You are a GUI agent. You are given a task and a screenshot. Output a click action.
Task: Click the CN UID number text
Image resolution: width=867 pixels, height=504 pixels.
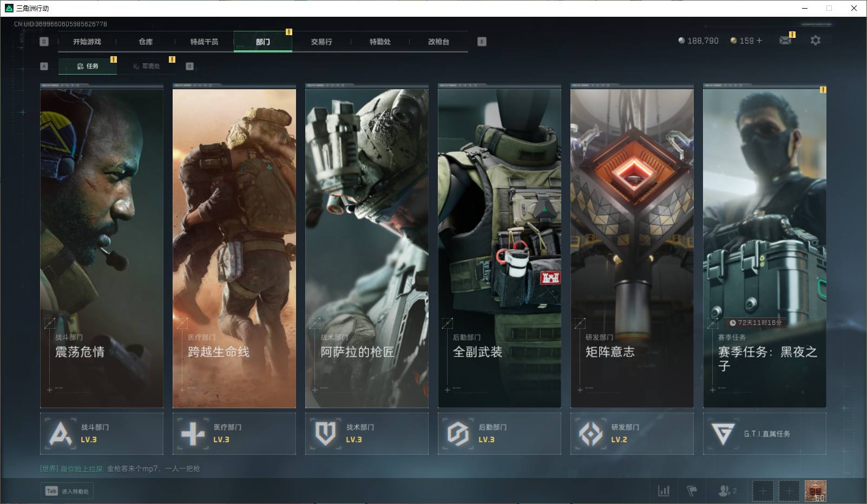tap(61, 24)
